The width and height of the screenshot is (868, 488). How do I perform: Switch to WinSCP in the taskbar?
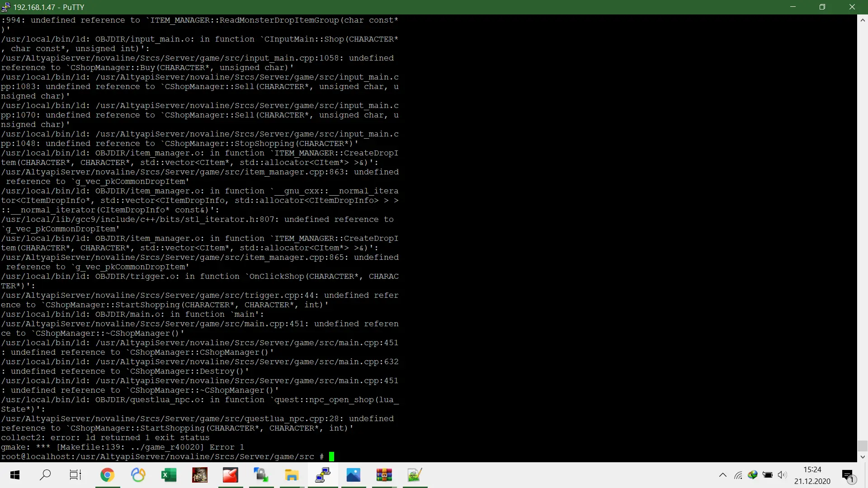click(261, 475)
